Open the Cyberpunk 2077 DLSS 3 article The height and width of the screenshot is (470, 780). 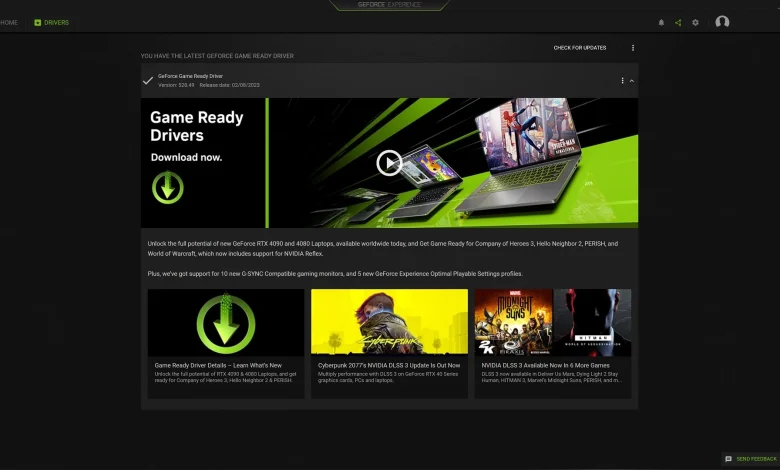[x=389, y=323]
